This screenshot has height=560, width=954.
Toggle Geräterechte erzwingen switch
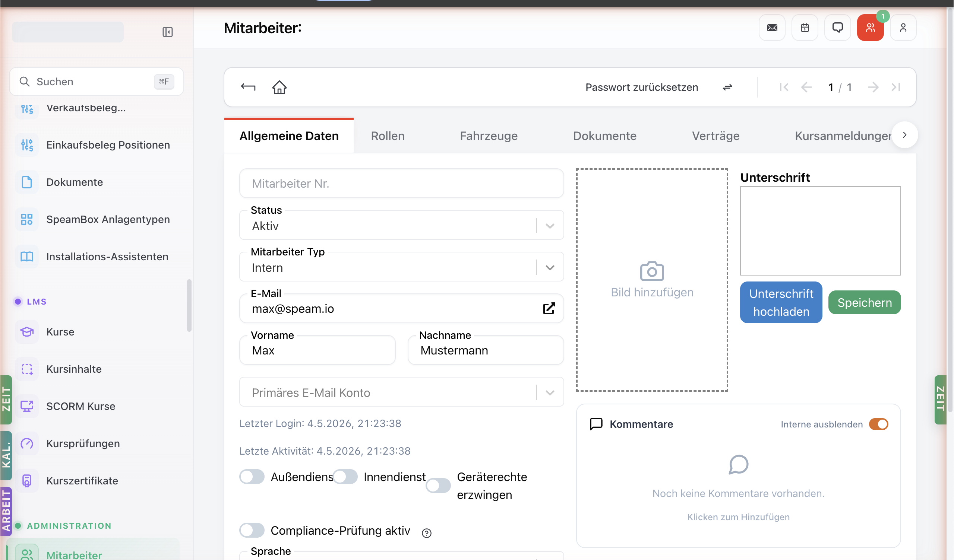(x=438, y=486)
